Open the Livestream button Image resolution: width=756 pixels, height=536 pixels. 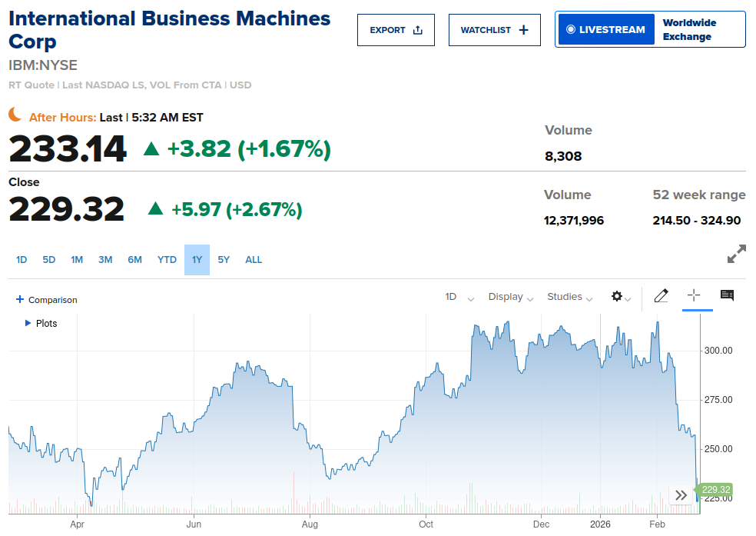tap(605, 29)
